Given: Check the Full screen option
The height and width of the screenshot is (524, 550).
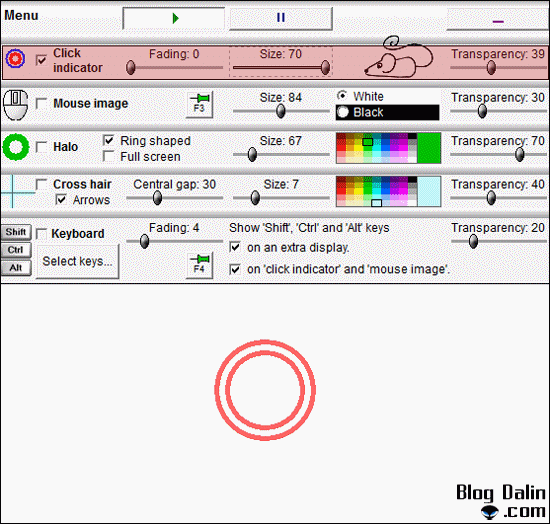Looking at the screenshot, I should tap(108, 156).
